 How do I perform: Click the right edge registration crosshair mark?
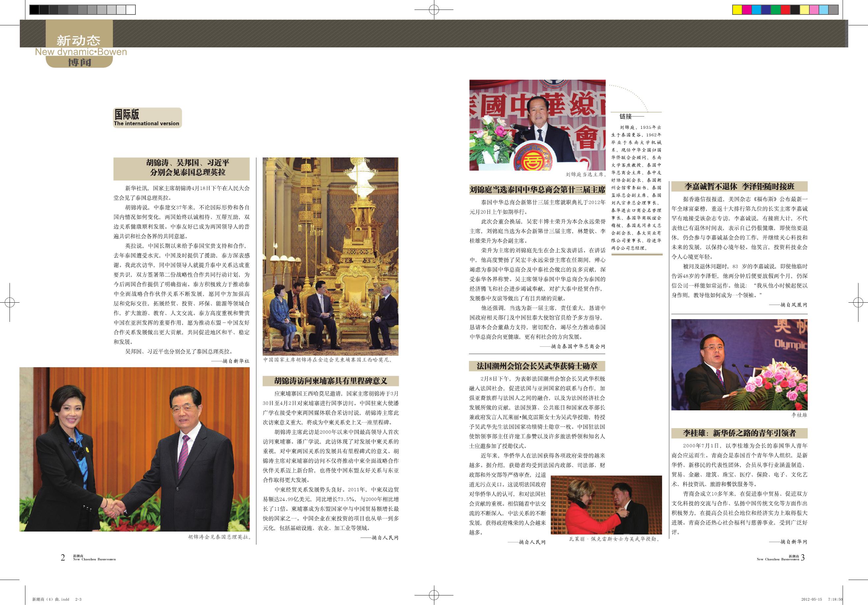tap(858, 302)
